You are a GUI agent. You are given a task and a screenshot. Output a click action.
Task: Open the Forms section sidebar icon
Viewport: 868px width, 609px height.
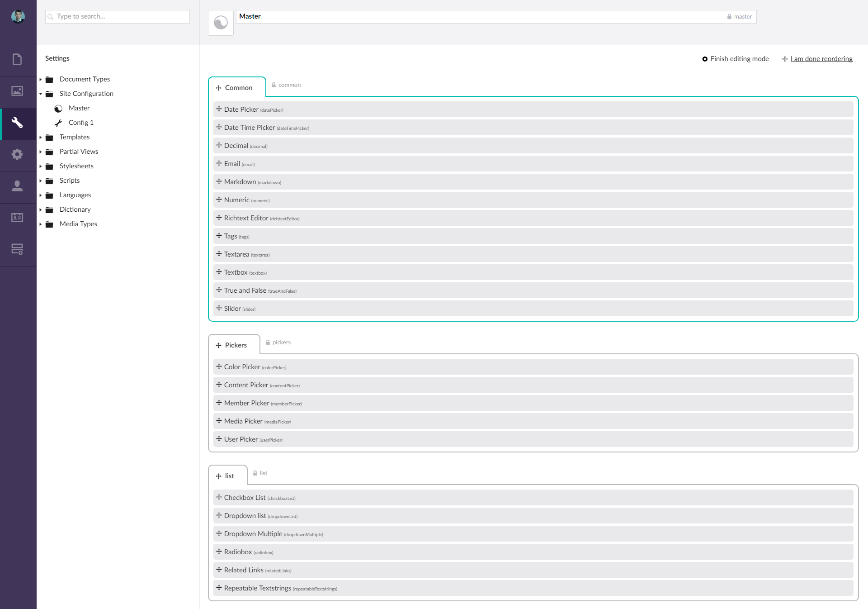17,249
